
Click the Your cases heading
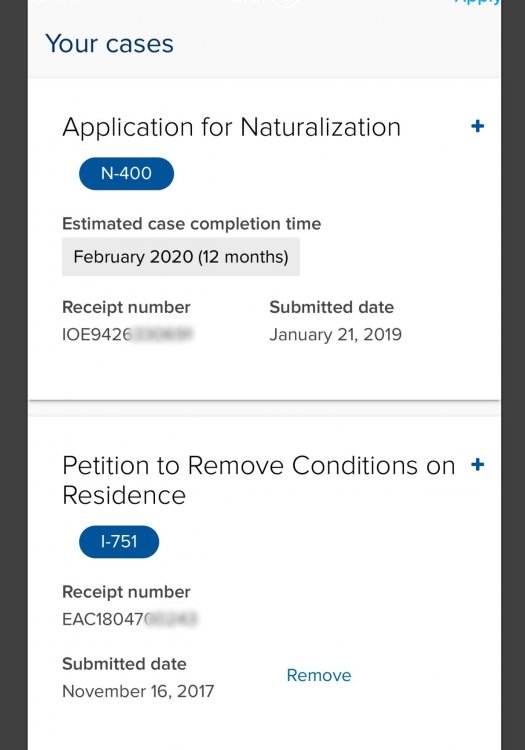109,44
